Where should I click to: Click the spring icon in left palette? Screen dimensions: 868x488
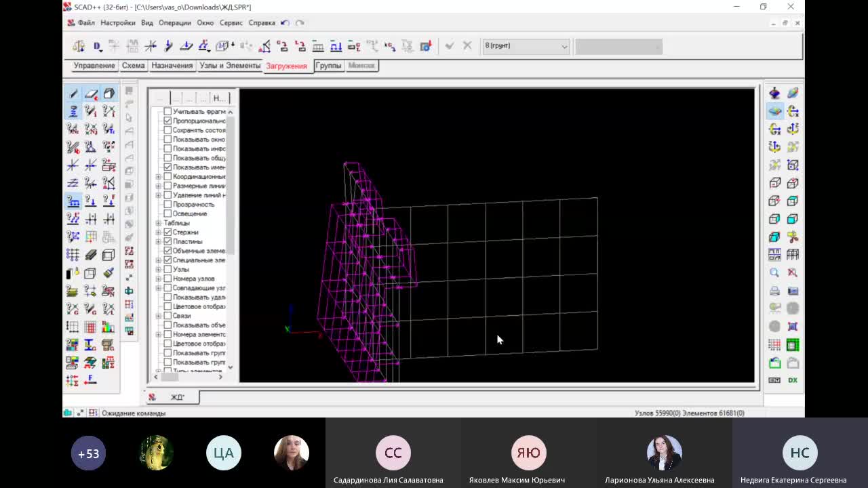click(x=73, y=111)
